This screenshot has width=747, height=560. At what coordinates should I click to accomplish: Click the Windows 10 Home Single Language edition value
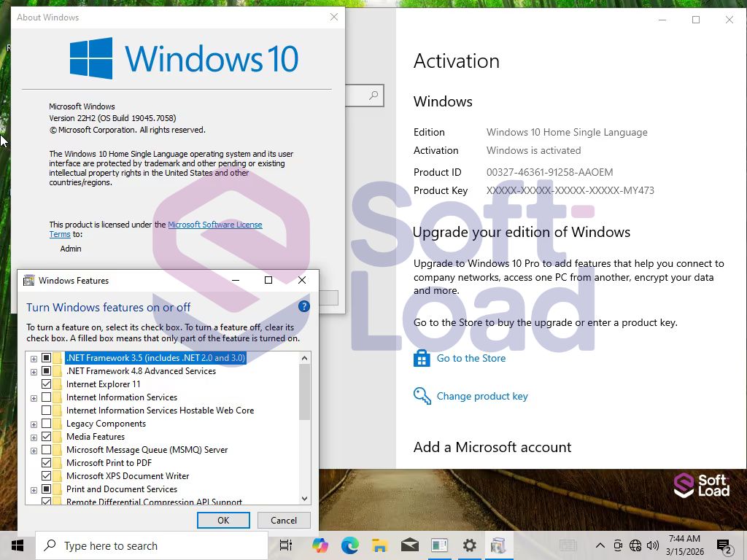pyautogui.click(x=567, y=132)
